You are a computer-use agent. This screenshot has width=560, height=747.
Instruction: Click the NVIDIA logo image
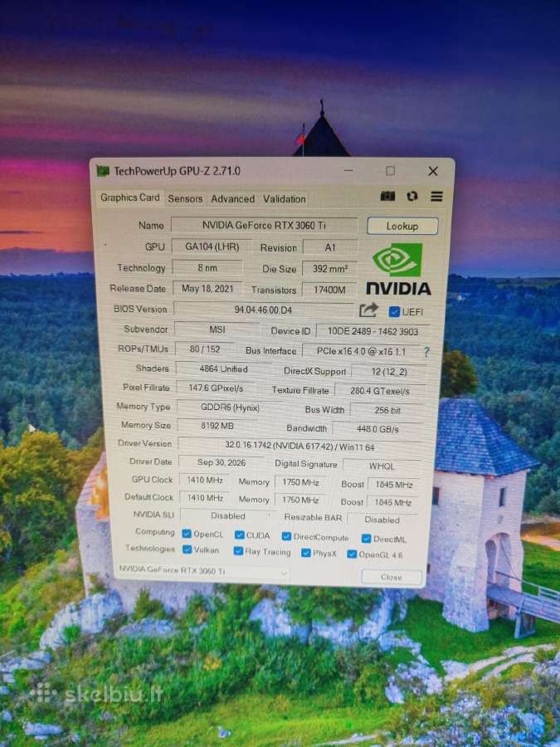pos(398,269)
